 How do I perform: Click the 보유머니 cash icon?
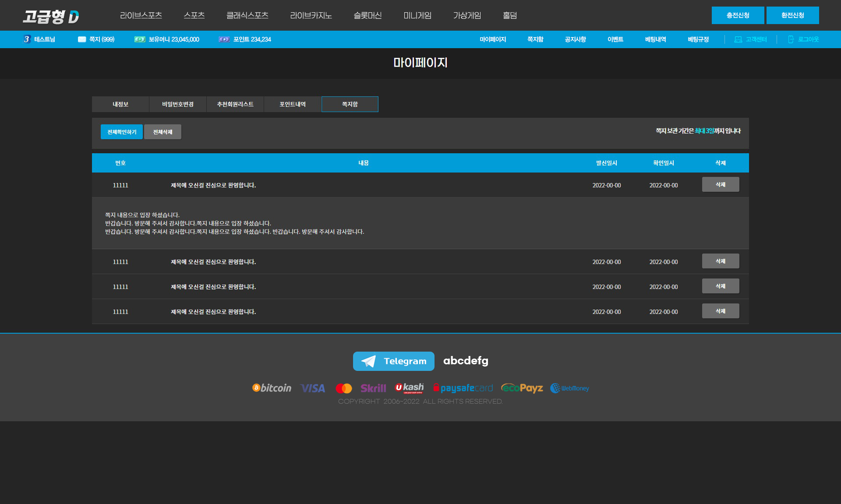[x=140, y=39]
